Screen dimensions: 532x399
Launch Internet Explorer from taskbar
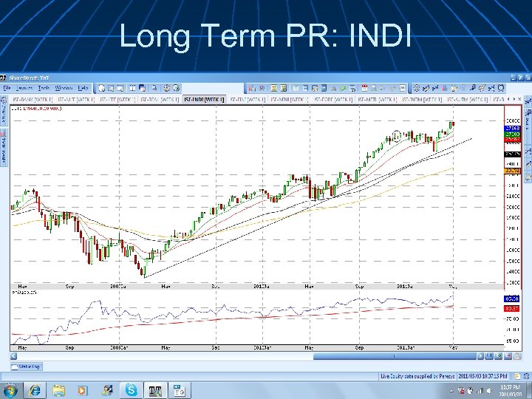click(35, 391)
